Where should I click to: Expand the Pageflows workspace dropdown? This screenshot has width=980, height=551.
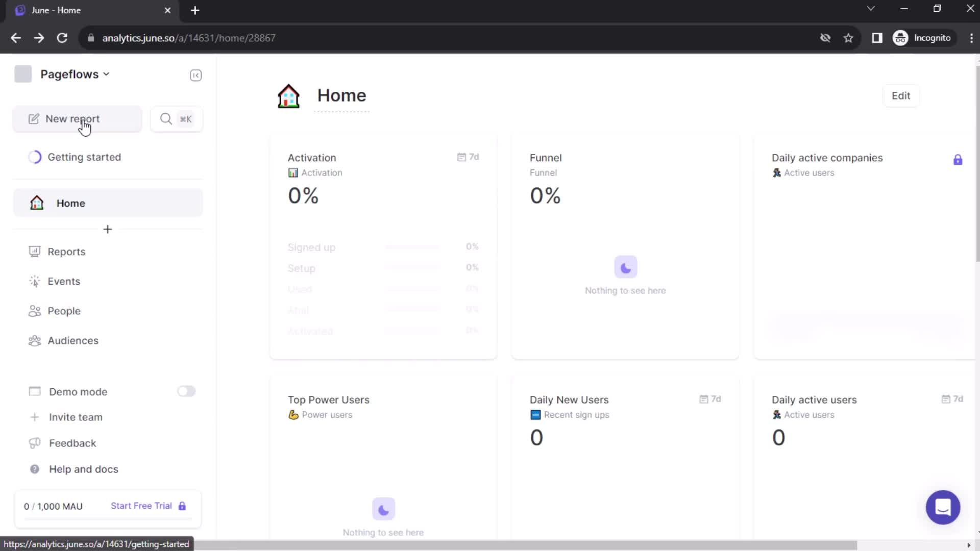pos(75,74)
